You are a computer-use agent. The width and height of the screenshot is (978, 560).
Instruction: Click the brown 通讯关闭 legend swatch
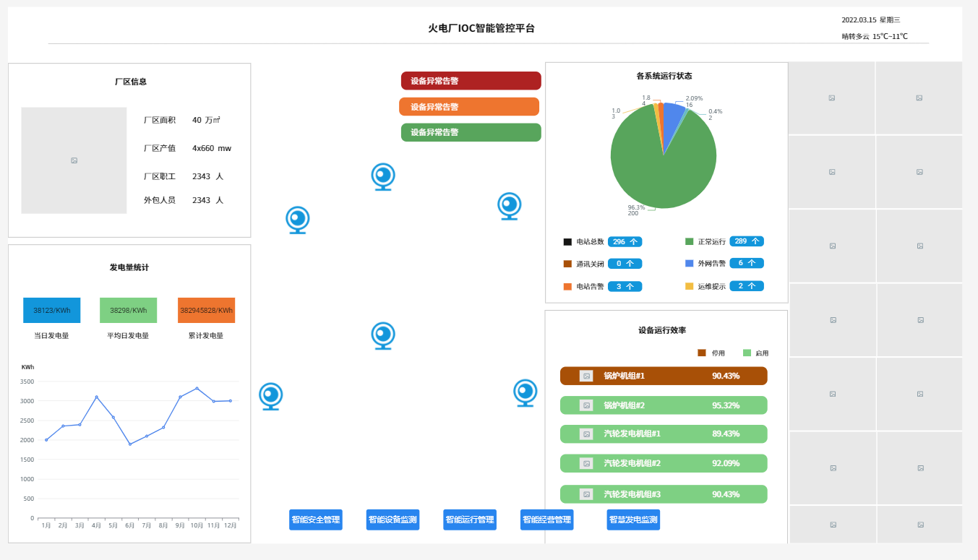[567, 264]
